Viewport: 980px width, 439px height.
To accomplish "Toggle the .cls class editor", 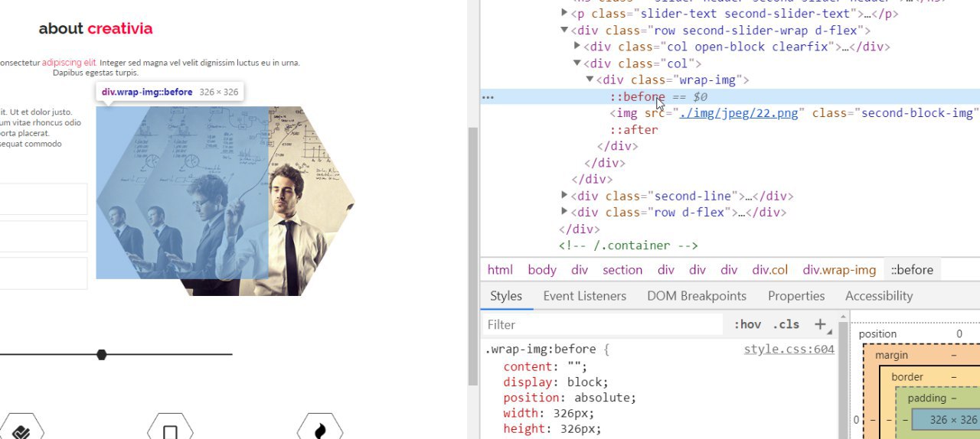I will click(x=786, y=324).
